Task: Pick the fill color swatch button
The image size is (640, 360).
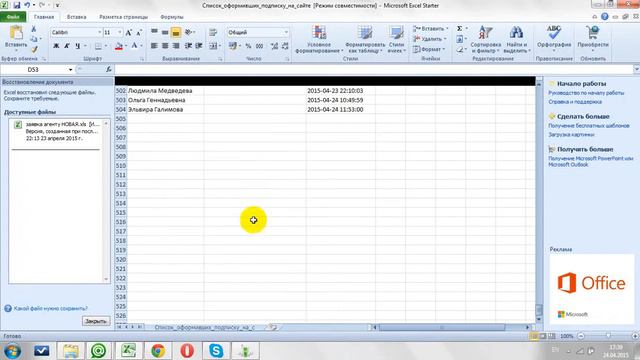Action: click(x=118, y=46)
